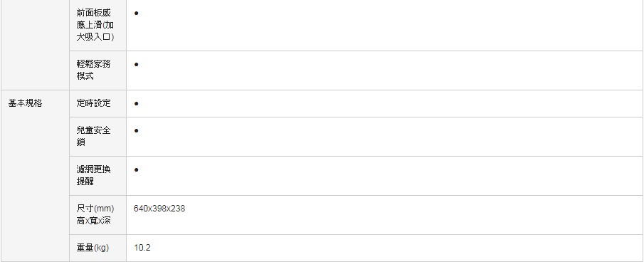Click the 尺寸(mm) label text

(x=95, y=209)
